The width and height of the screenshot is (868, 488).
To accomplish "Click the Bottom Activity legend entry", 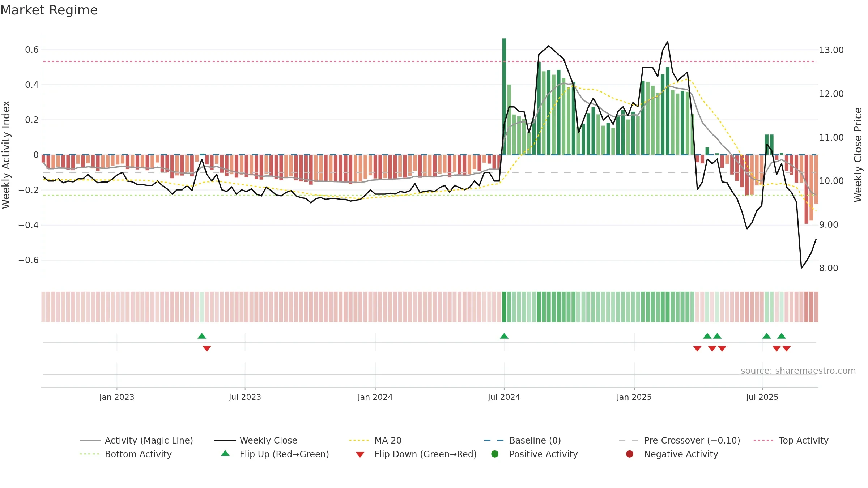I will [125, 454].
